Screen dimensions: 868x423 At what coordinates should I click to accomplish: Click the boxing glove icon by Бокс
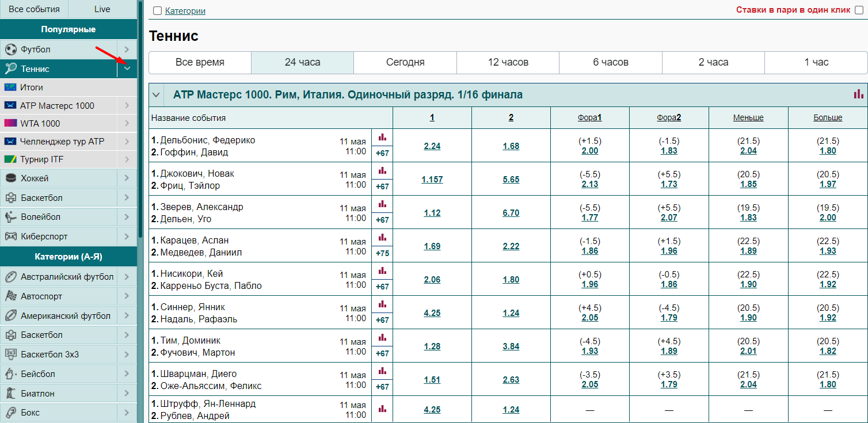click(10, 413)
